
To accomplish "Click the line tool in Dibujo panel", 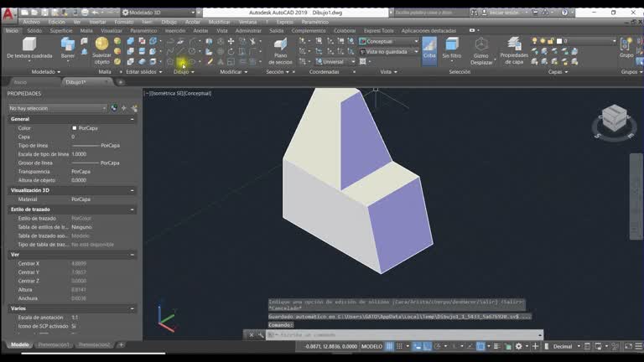I will pyautogui.click(x=181, y=51).
